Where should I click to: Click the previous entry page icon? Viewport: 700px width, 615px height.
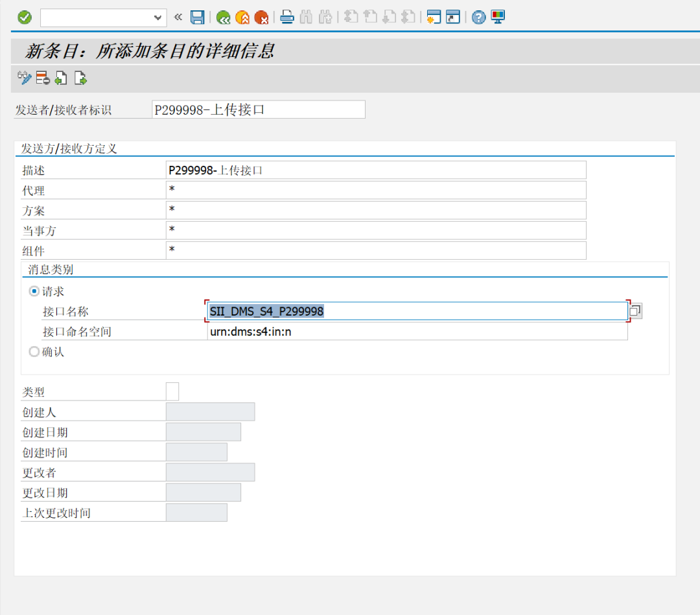[61, 78]
